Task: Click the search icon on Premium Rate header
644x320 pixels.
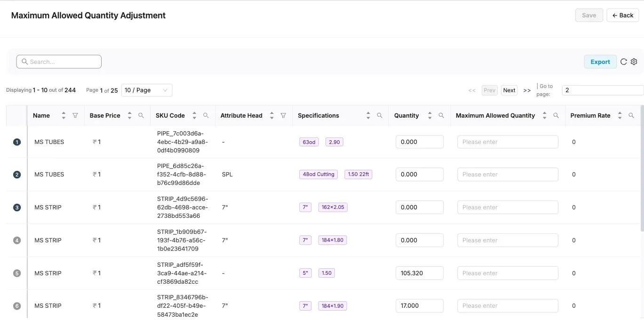Action: coord(631,115)
